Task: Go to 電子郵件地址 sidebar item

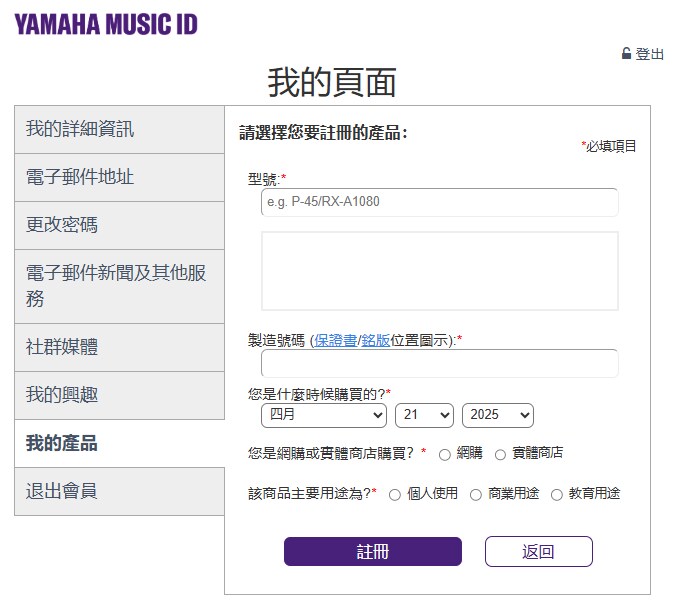Action: point(119,177)
